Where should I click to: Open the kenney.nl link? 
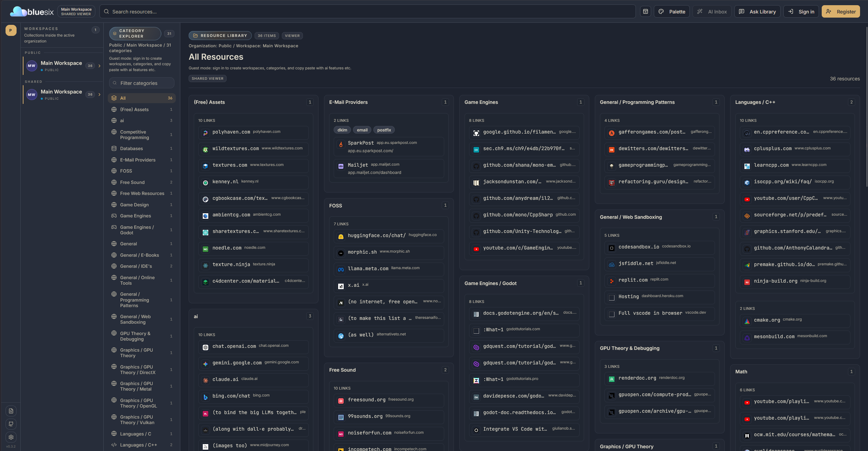pyautogui.click(x=253, y=182)
